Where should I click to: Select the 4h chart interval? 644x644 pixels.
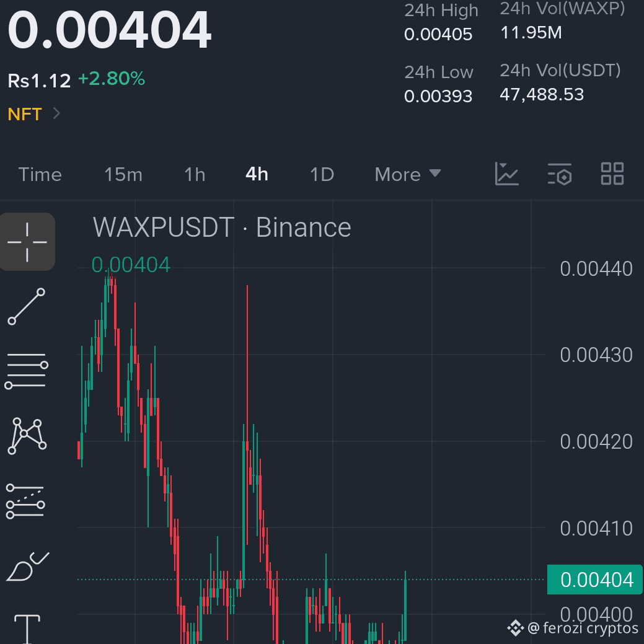point(257,175)
